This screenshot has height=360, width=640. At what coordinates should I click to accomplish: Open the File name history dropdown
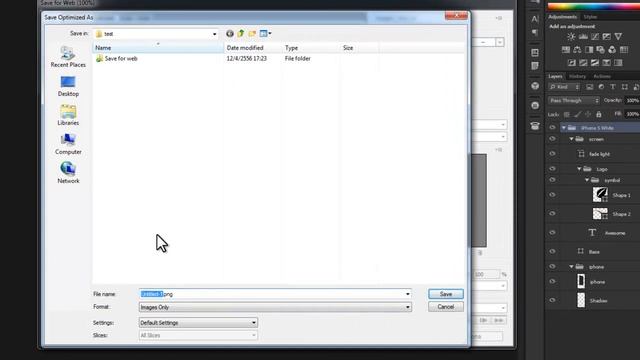pos(407,294)
